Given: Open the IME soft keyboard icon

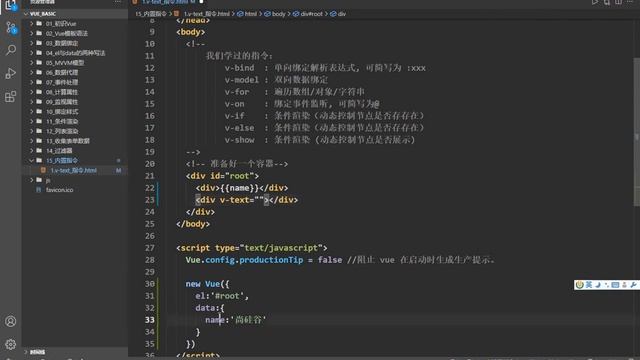Looking at the screenshot, I should tap(616, 285).
